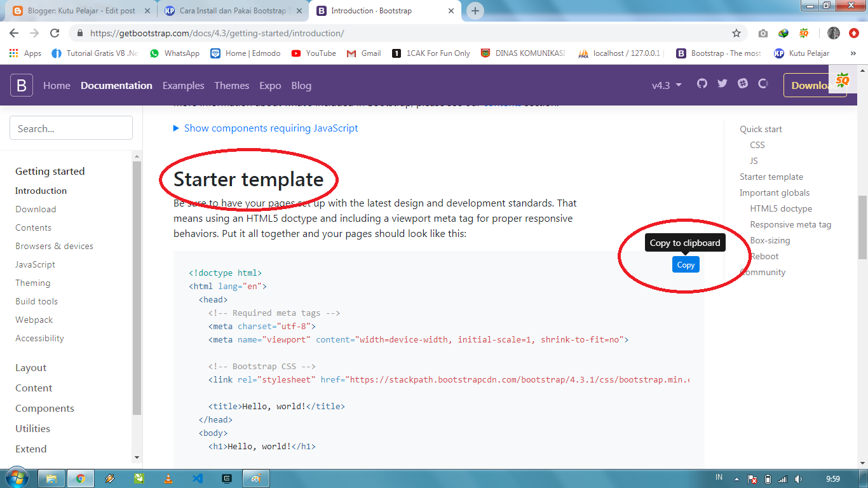
Task: Expand 'Show components requiring JavaScript'
Action: (266, 128)
